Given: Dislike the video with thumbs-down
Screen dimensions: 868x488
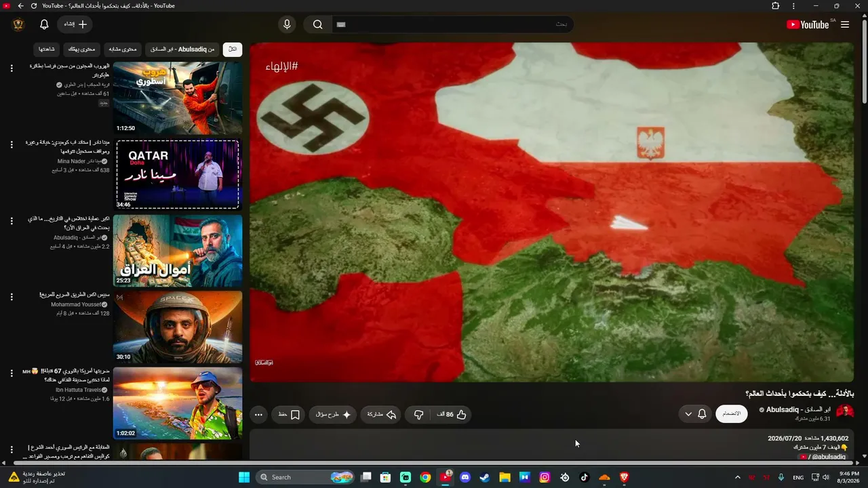Looking at the screenshot, I should coord(418,414).
